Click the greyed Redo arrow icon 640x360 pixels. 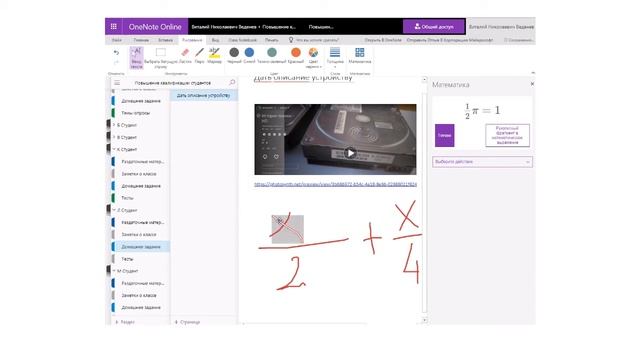(116, 62)
